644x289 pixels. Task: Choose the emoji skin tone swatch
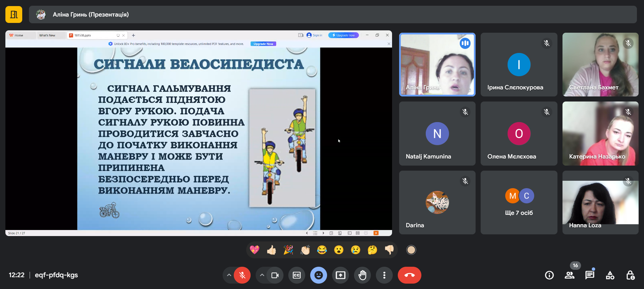[411, 250]
